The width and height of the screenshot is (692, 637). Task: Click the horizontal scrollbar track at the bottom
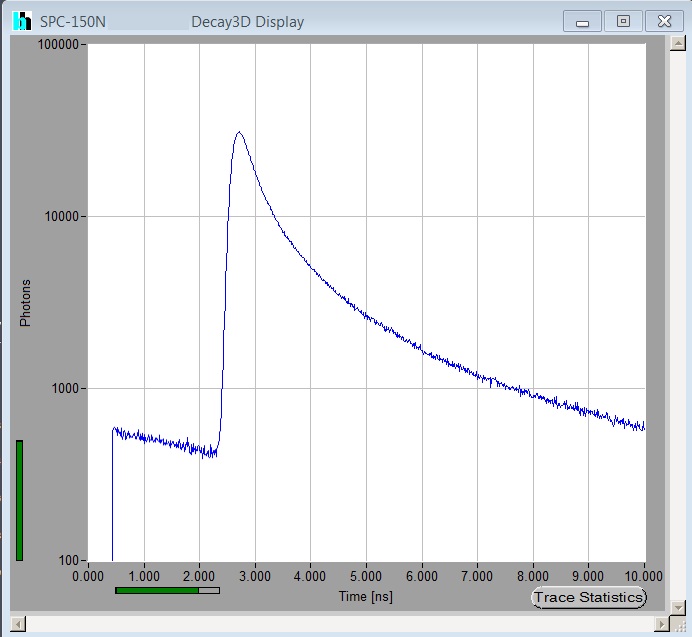338,624
